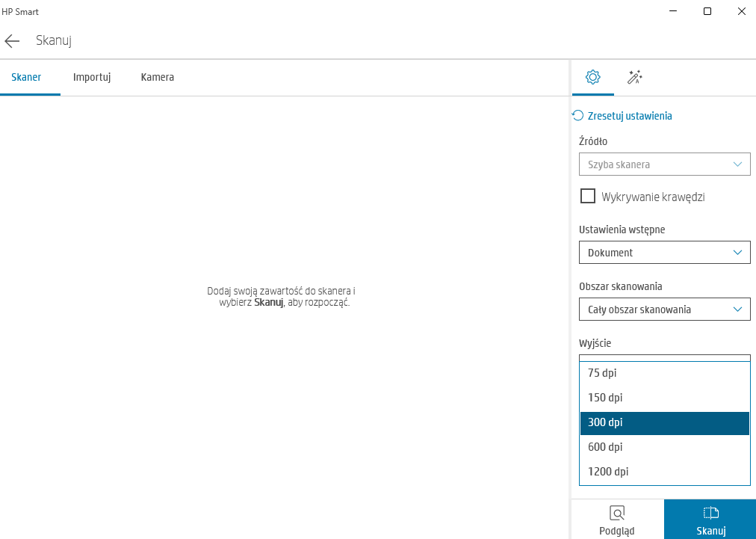Image resolution: width=756 pixels, height=539 pixels.
Task: Click the reset icon beside Zresetuj ustawienia
Action: [577, 116]
